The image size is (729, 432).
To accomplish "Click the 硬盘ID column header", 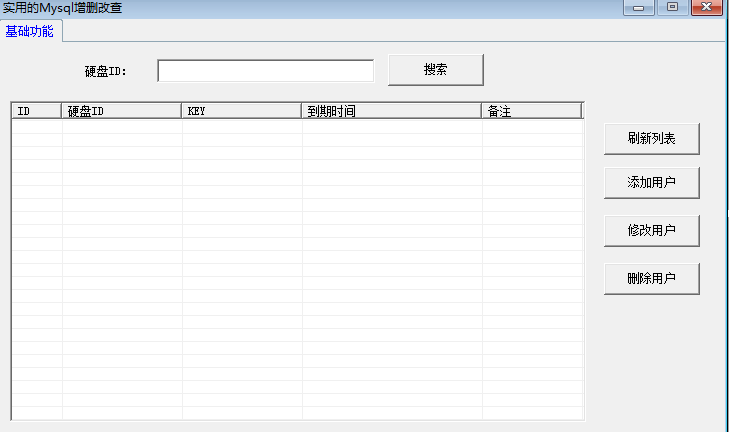I will pyautogui.click(x=122, y=111).
